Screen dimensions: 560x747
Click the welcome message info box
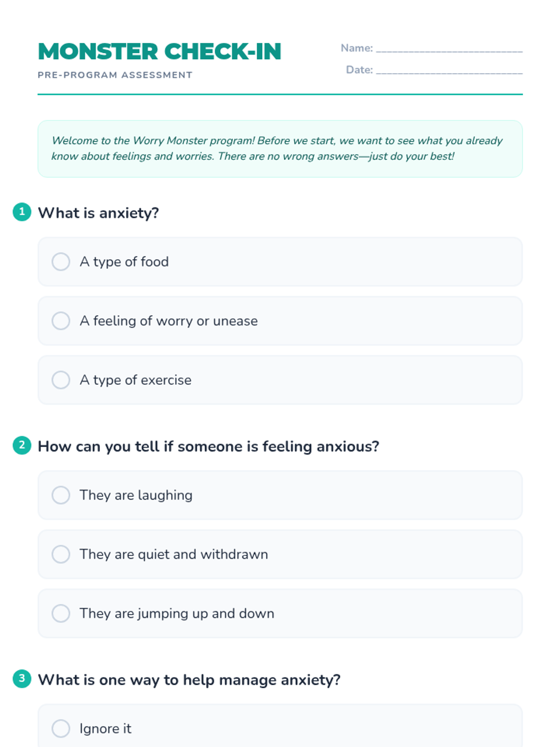pos(280,149)
